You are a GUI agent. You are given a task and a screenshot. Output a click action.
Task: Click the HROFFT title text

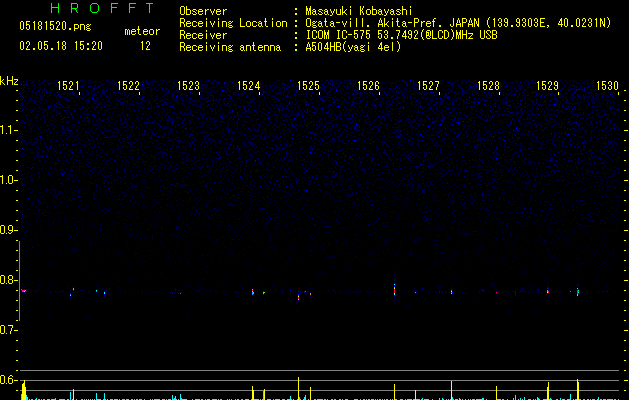103,8
